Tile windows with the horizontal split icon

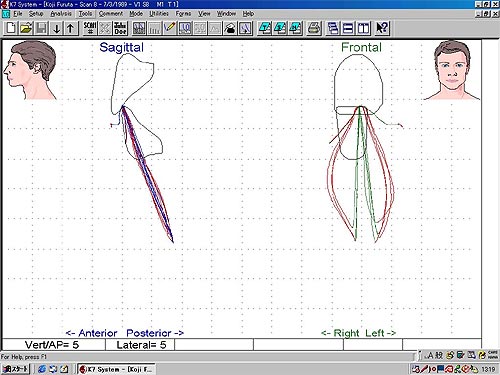[x=348, y=28]
